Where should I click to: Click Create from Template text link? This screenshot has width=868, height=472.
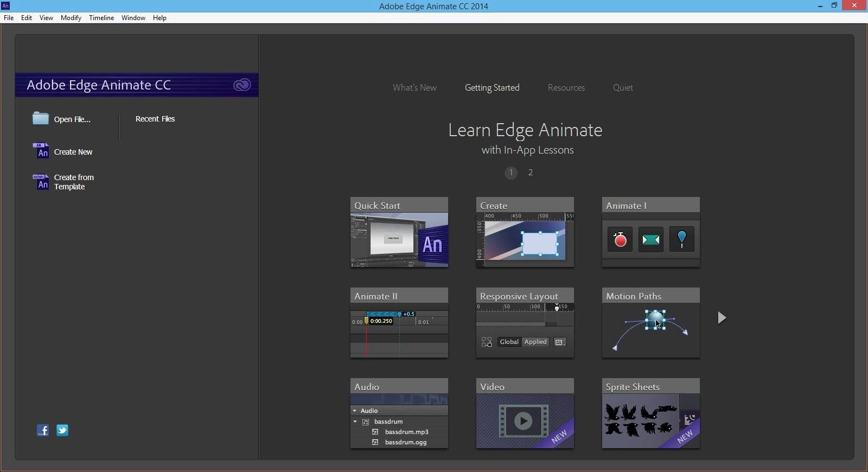click(x=74, y=182)
